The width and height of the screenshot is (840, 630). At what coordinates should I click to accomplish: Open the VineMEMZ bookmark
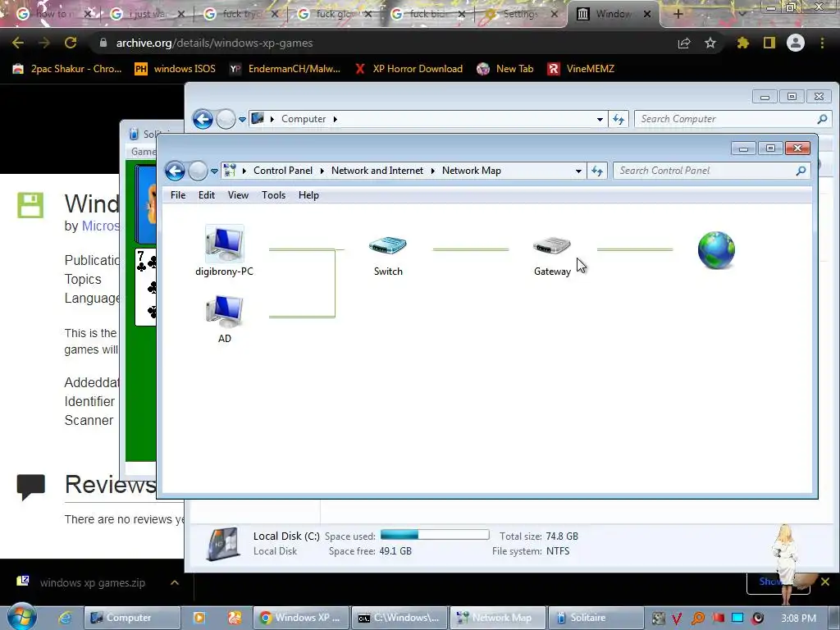581,69
